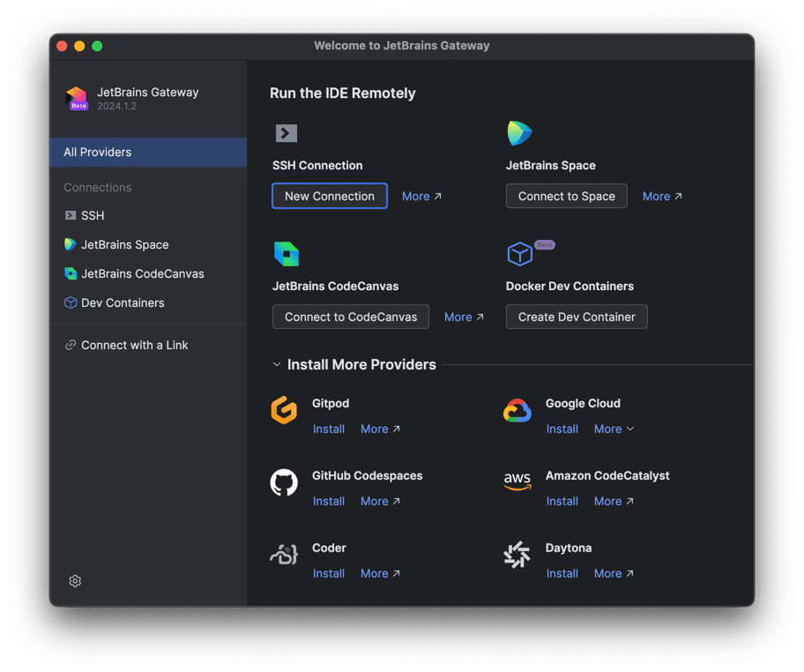Open SSH connections in sidebar
This screenshot has height=672, width=804.
point(148,215)
